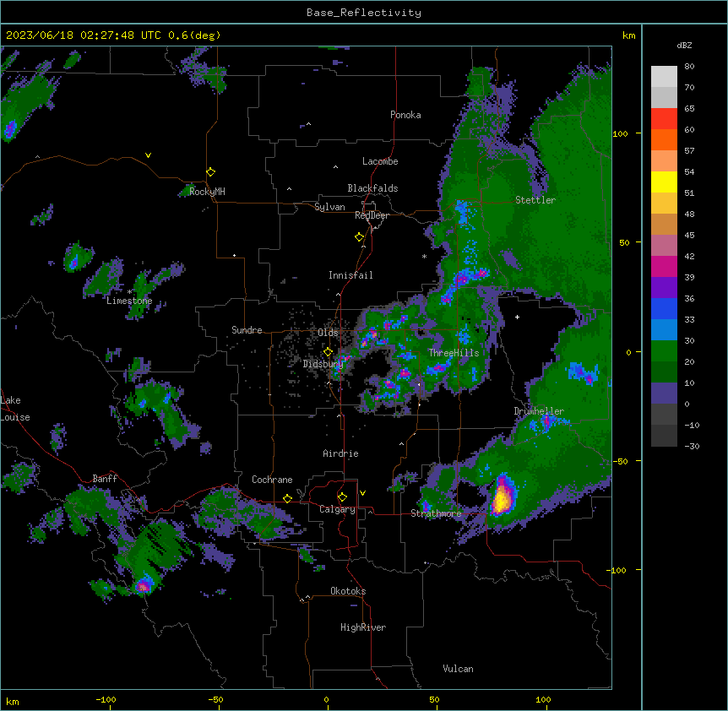This screenshot has width=728, height=711.
Task: Click the yellow diamond marker west of Calgary
Action: [x=287, y=498]
